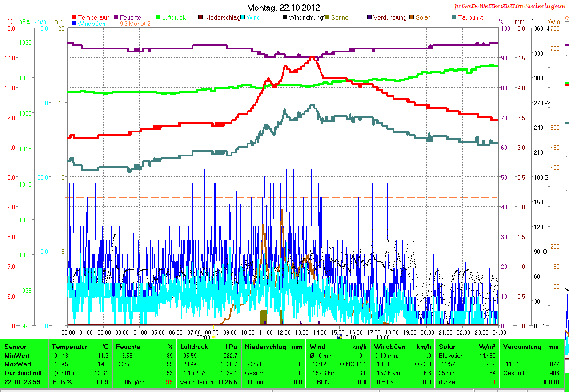Click the olive Sonne legend square

click(x=328, y=18)
